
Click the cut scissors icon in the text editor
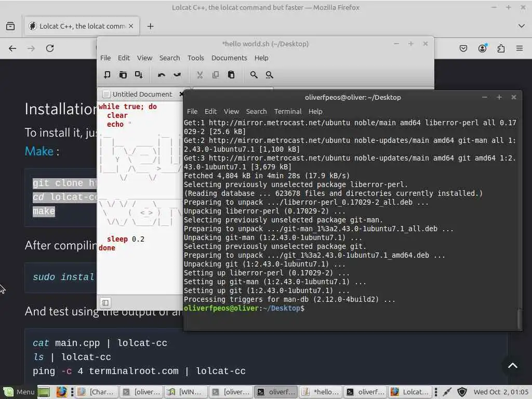click(x=200, y=75)
